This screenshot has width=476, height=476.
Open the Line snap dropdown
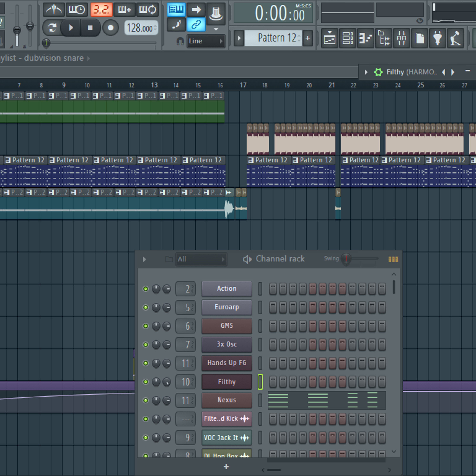coord(206,41)
